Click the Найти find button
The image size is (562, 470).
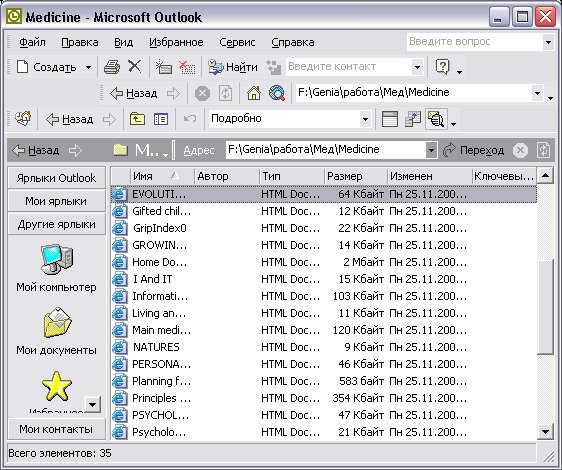tap(233, 67)
